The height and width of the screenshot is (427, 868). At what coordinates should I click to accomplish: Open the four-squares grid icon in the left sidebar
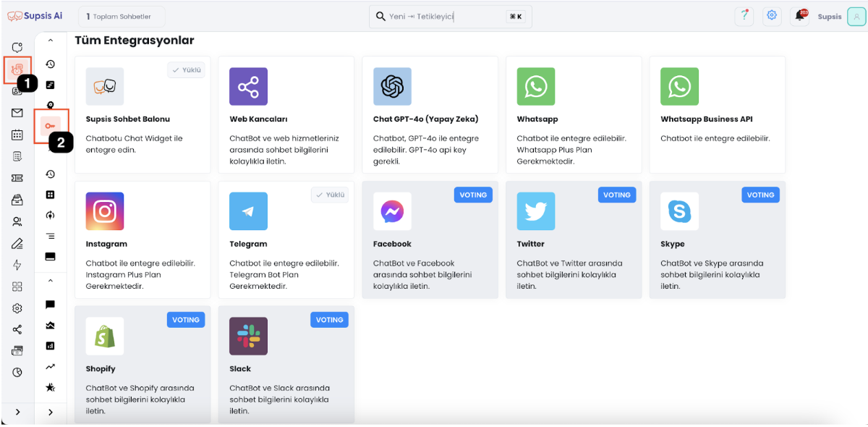point(17,287)
